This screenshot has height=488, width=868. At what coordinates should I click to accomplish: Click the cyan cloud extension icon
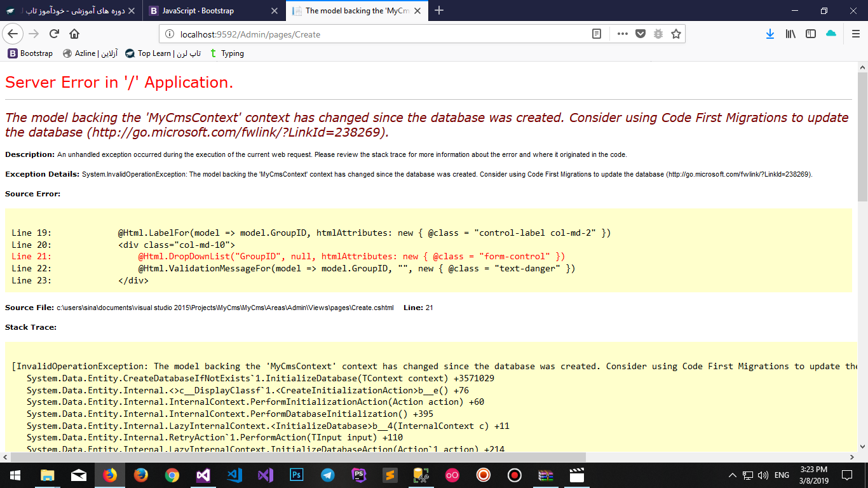tap(831, 34)
